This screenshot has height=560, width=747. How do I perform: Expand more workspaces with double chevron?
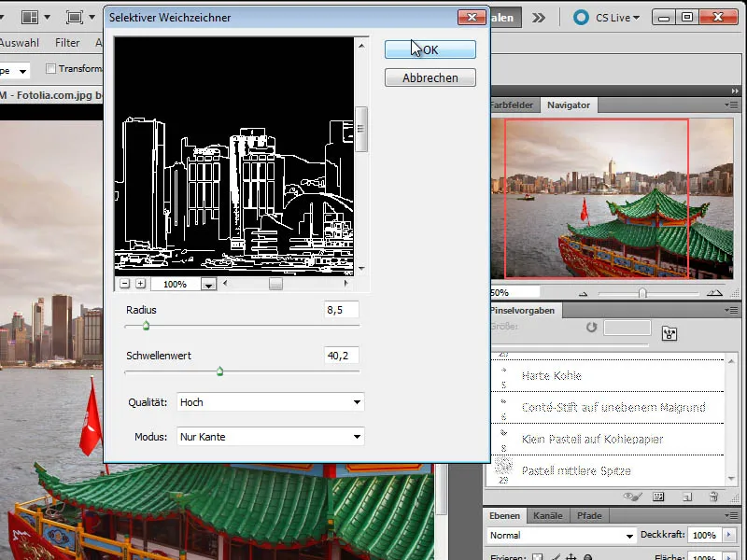539,18
